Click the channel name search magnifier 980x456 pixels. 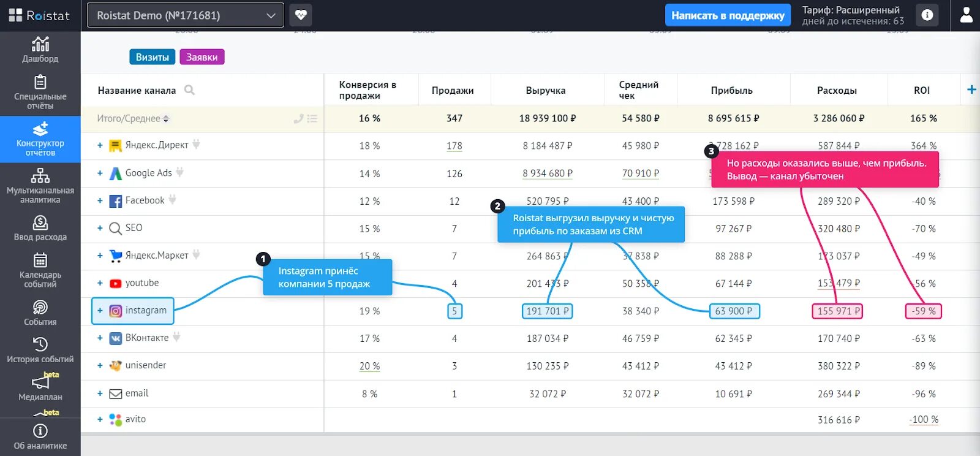(x=189, y=90)
